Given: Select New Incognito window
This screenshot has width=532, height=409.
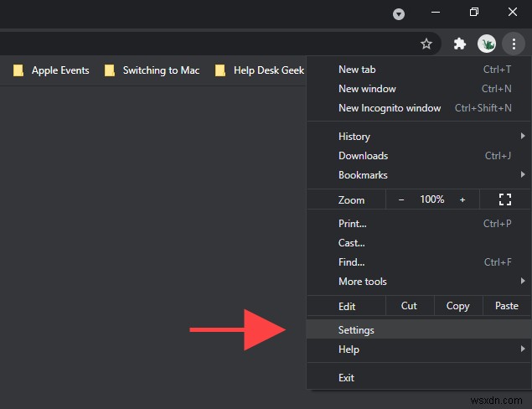Looking at the screenshot, I should [x=390, y=108].
